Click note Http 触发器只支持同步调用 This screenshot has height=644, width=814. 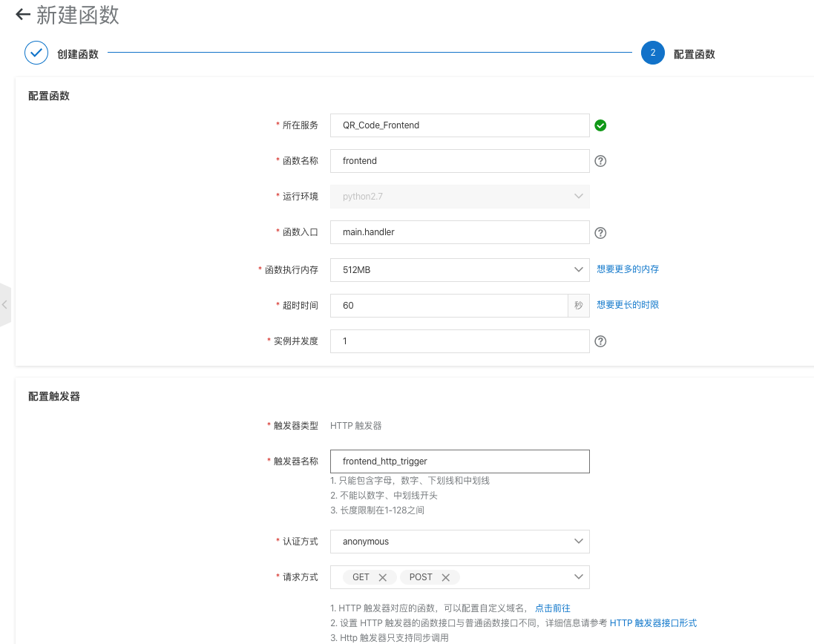coord(390,638)
